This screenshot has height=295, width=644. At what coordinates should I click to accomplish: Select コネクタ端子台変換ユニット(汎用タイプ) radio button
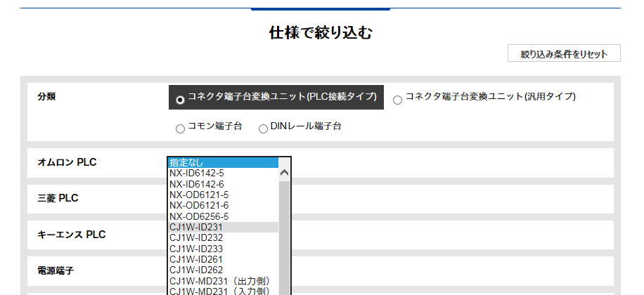pyautogui.click(x=397, y=100)
